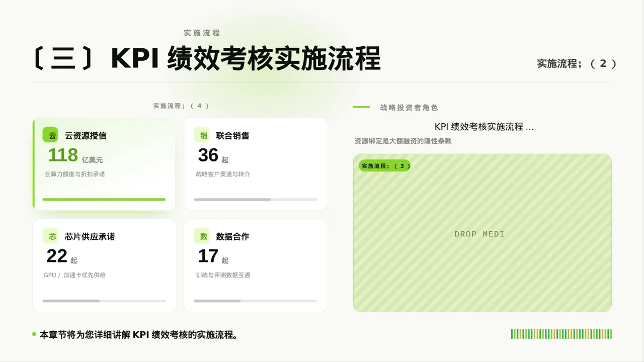644x362 pixels.
Task: Select the main slide title 〔三〕KPI 绩效考核实施流程
Action: pos(206,59)
